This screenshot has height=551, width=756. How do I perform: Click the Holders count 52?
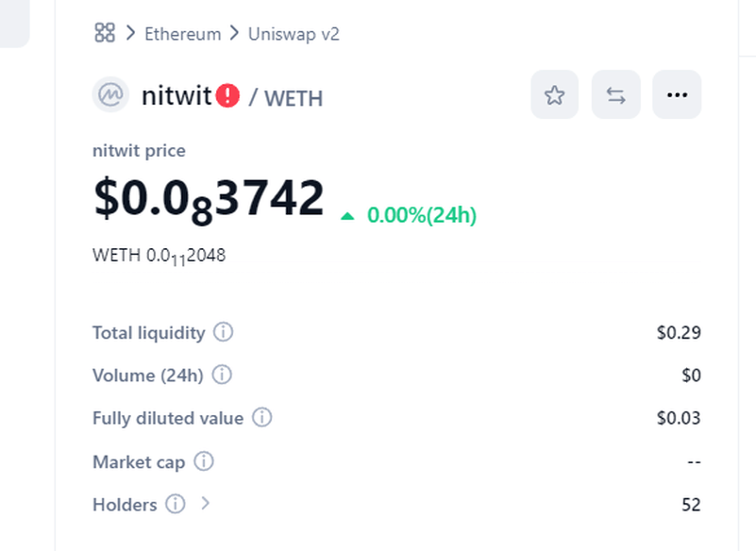691,504
